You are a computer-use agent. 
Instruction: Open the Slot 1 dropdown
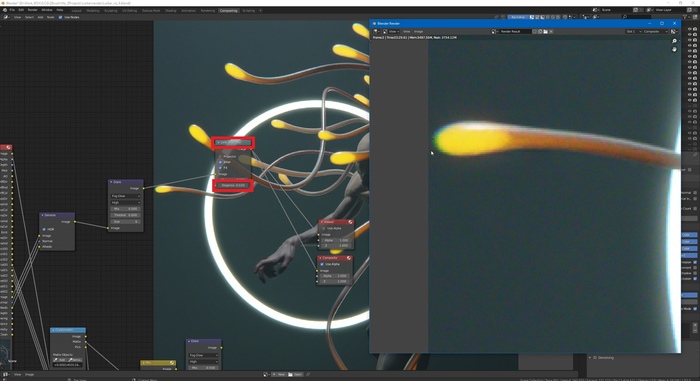pos(633,31)
